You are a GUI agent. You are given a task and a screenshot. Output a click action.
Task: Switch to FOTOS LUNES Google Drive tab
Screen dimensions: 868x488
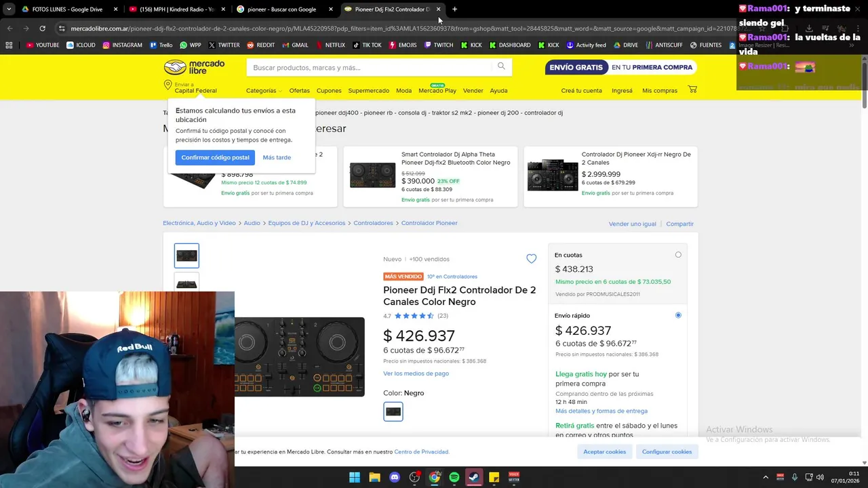click(68, 9)
